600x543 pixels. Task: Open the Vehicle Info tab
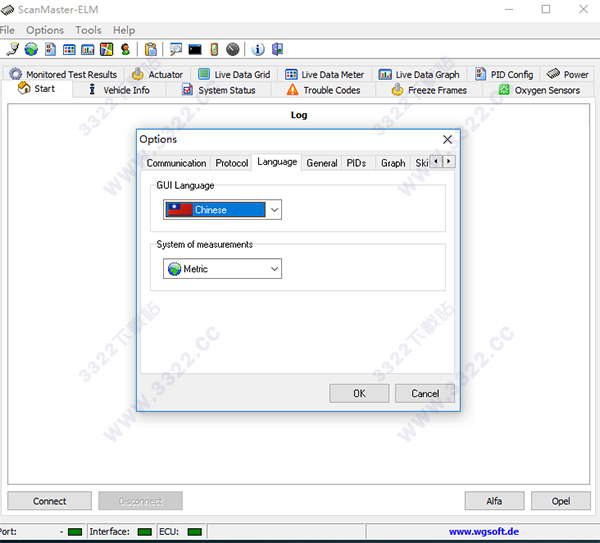(x=119, y=90)
